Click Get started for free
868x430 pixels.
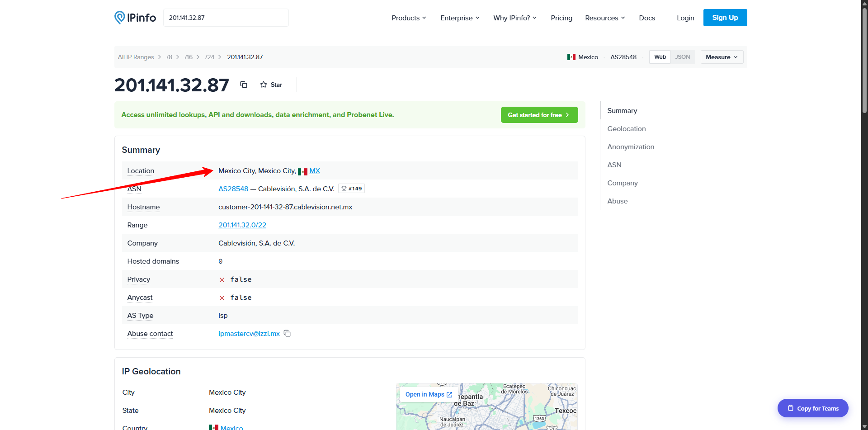[539, 115]
